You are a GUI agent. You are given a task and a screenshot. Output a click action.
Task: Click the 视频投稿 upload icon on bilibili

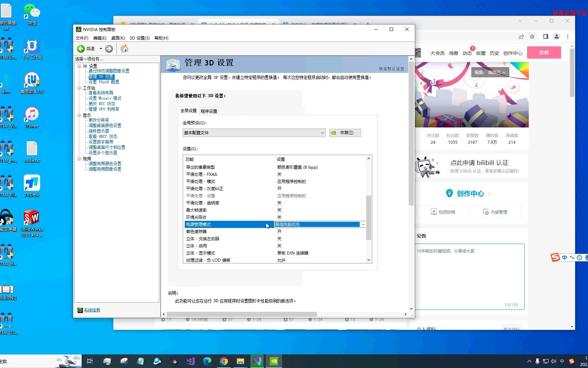pyautogui.click(x=434, y=211)
